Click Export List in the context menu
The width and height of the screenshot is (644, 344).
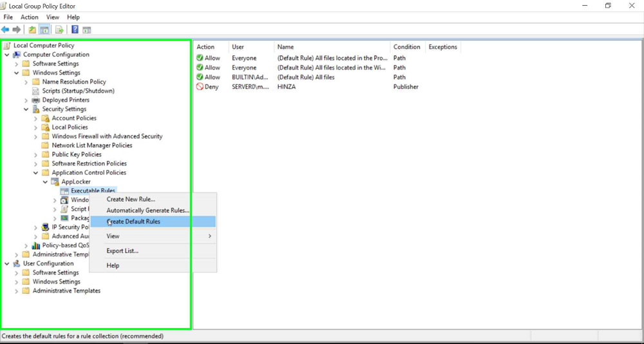[122, 251]
